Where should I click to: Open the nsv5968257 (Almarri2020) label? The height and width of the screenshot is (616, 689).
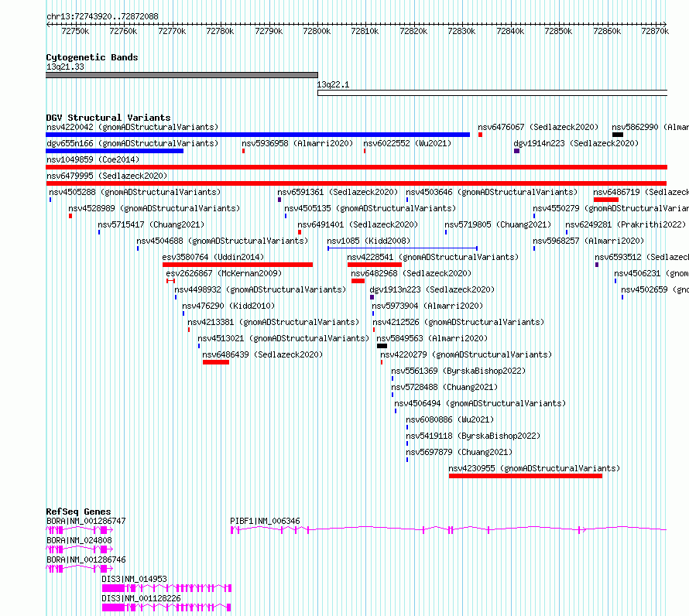coord(588,241)
